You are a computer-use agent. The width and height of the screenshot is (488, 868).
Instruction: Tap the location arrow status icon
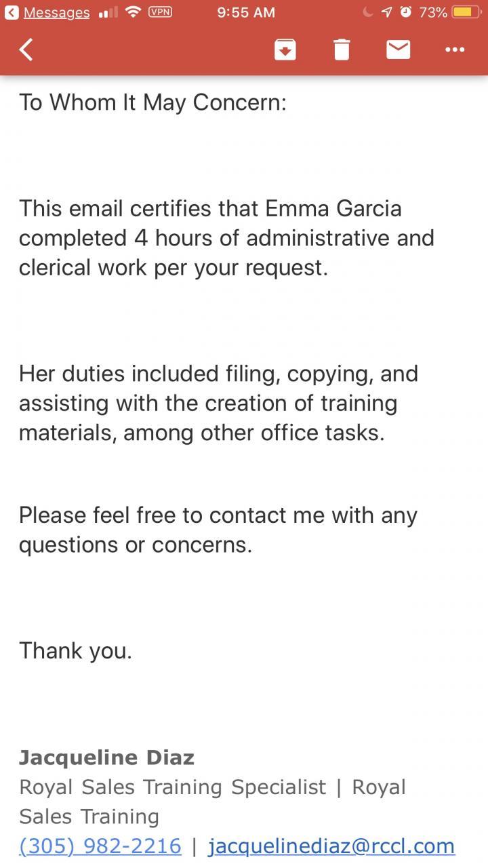click(x=386, y=12)
